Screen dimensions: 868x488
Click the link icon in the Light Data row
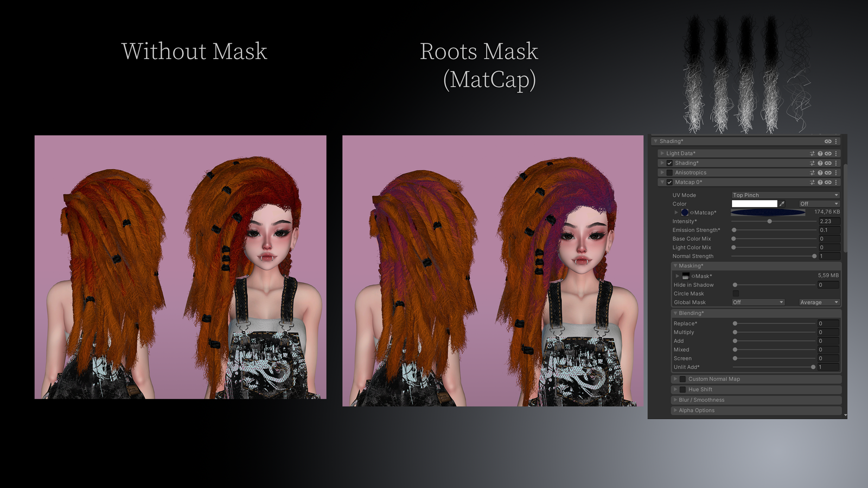tap(828, 154)
